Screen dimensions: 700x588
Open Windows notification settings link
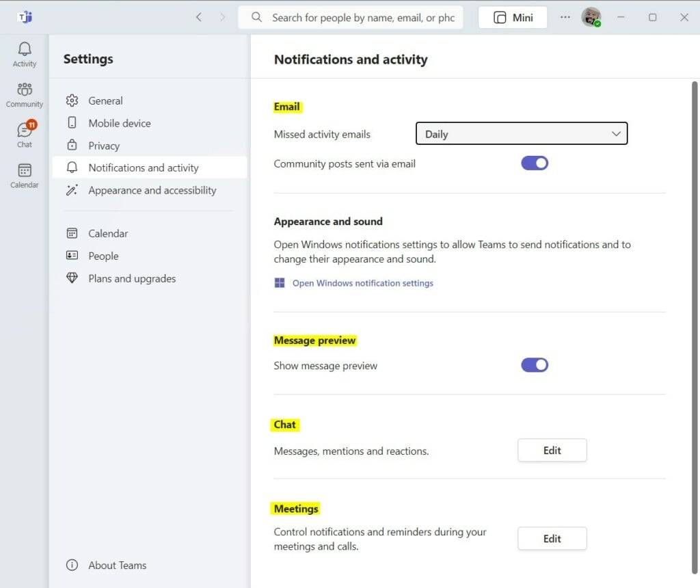(x=362, y=283)
